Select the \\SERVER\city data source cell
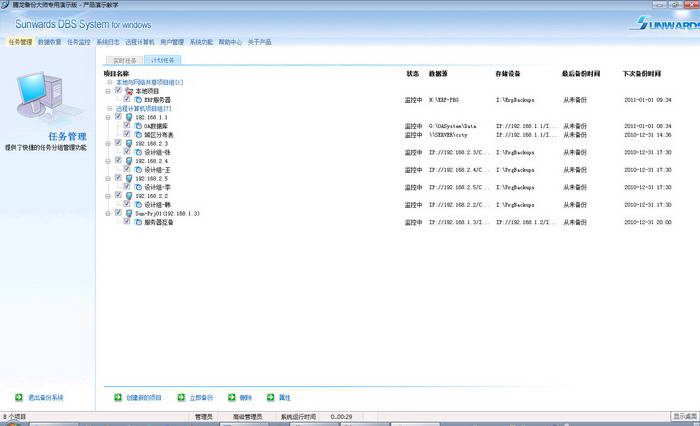 (448, 135)
